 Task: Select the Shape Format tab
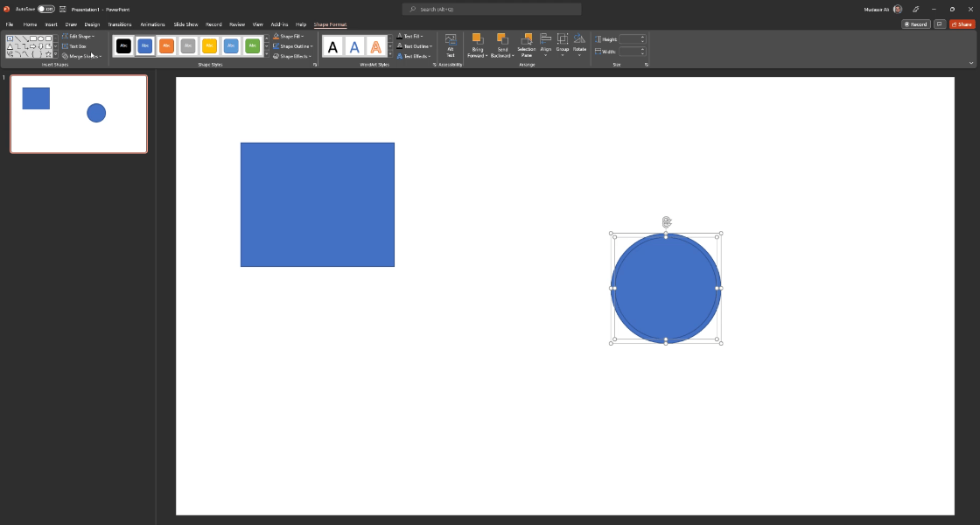[330, 24]
